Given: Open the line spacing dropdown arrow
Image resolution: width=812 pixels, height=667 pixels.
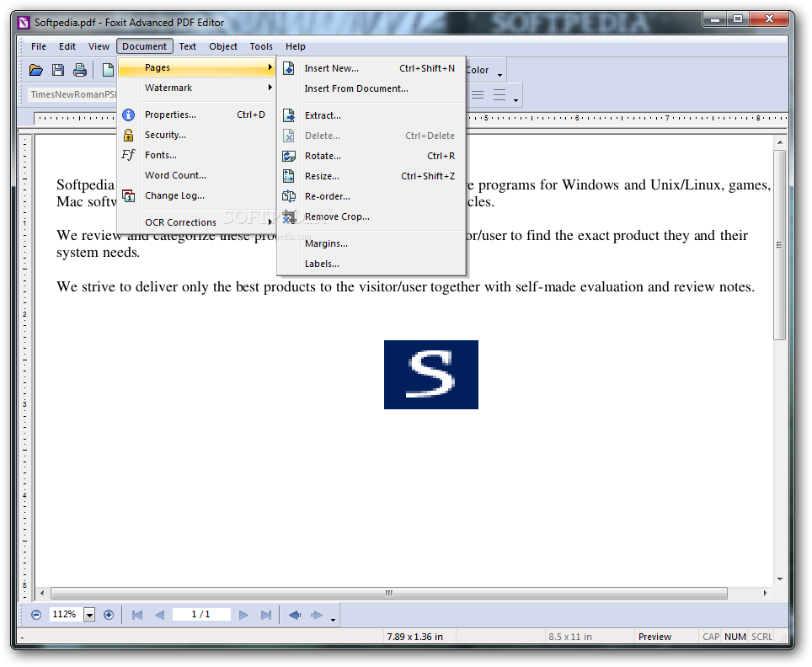Looking at the screenshot, I should click(516, 100).
